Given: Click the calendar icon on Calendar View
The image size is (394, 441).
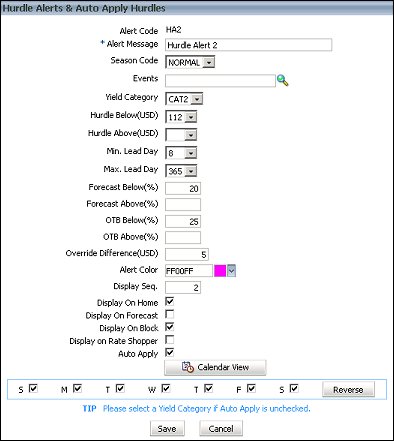Looking at the screenshot, I should click(188, 367).
